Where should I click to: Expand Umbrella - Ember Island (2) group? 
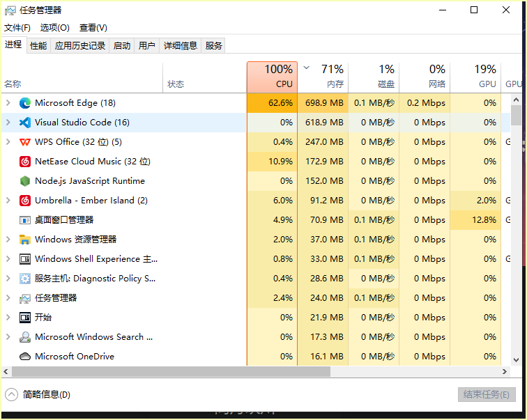pos(8,201)
